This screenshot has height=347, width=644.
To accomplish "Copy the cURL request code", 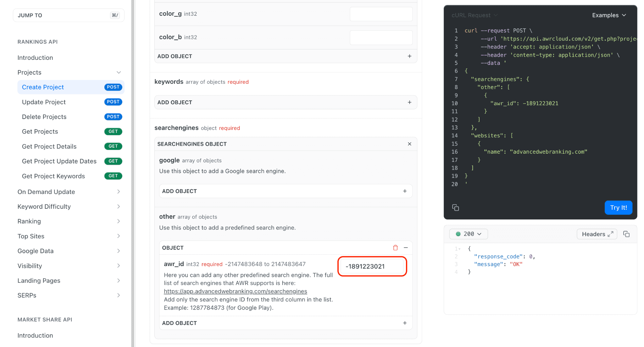I will click(455, 208).
